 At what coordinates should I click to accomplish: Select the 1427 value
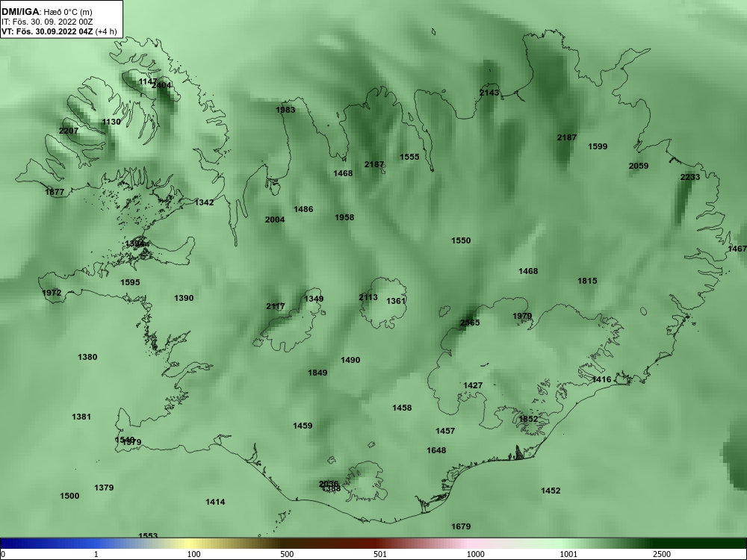473,386
